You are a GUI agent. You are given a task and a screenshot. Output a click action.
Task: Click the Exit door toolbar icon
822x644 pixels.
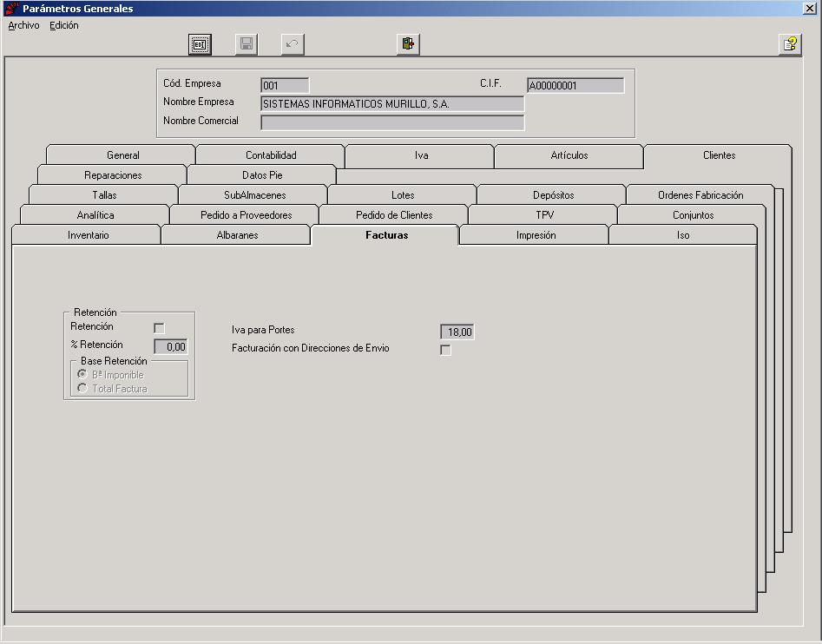coord(408,44)
